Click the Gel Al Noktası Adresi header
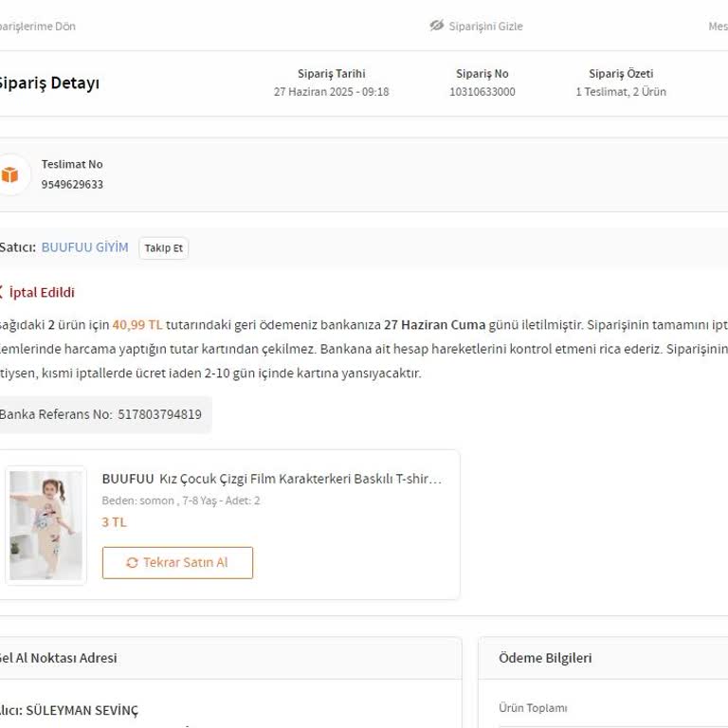This screenshot has height=728, width=728. pos(59,658)
